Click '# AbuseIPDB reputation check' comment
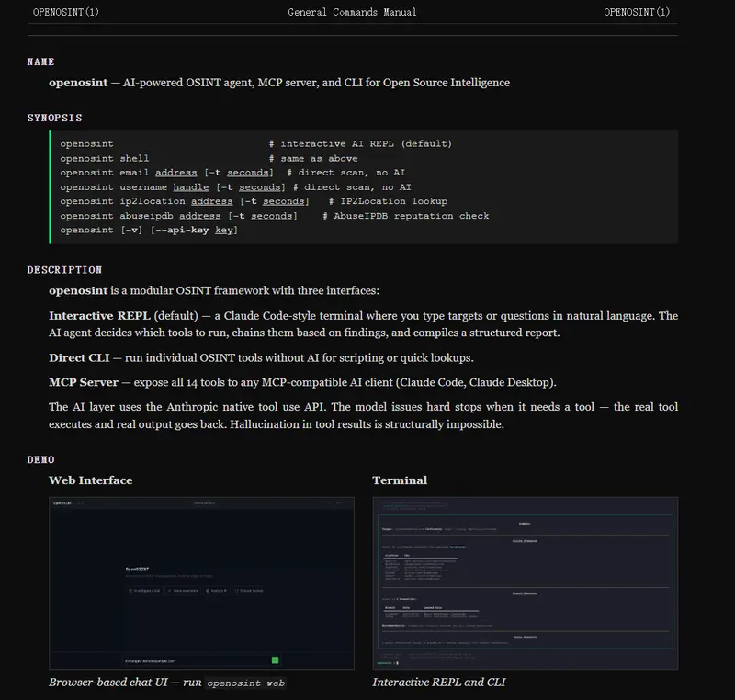The image size is (735, 700). (405, 216)
